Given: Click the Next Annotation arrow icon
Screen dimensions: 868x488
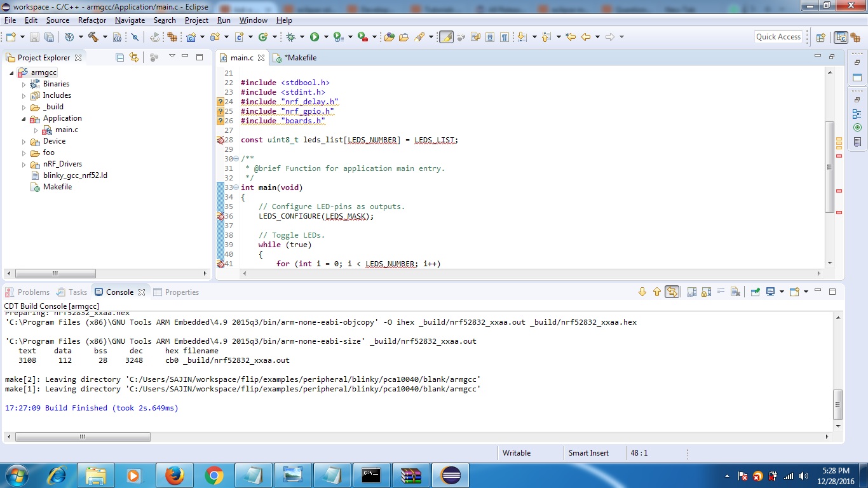Looking at the screenshot, I should pos(522,37).
